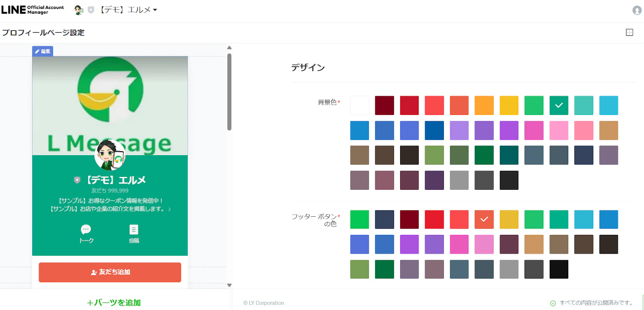Image resolution: width=644 pixels, height=310 pixels.
Task: Click the published status check icon
Action: 553,303
